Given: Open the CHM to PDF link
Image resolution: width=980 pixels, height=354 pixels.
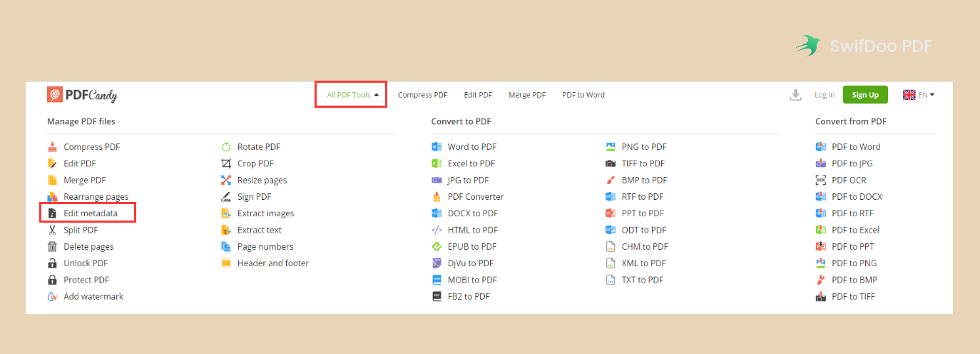Looking at the screenshot, I should 645,246.
